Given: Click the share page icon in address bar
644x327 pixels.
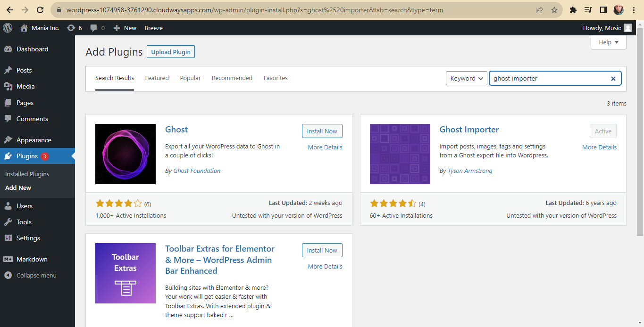Looking at the screenshot, I should click(x=539, y=10).
